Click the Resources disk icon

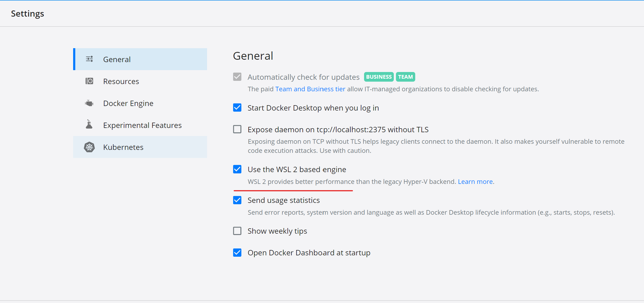(89, 81)
